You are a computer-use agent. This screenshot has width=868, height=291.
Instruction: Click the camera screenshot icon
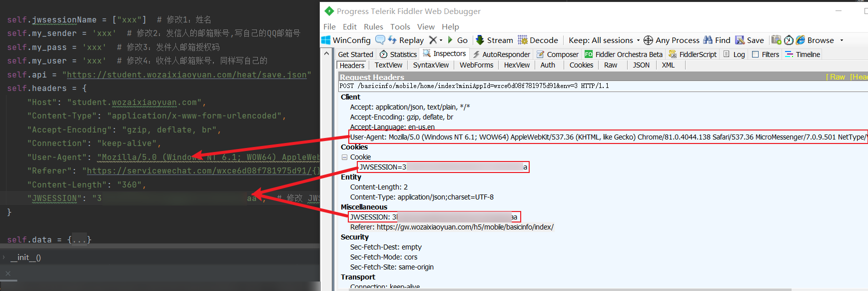[776, 40]
